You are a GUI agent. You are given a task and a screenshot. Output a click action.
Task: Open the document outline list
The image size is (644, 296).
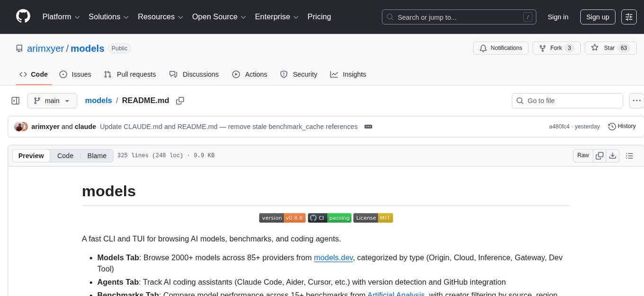(x=629, y=156)
